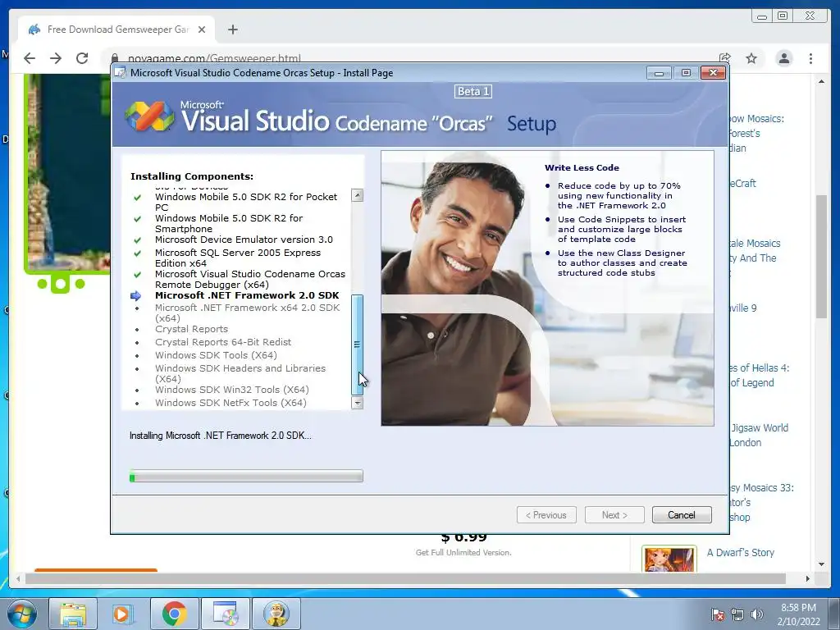The image size is (840, 630).
Task: Click A Dwarf's Story game thumbnail
Action: coord(669,559)
